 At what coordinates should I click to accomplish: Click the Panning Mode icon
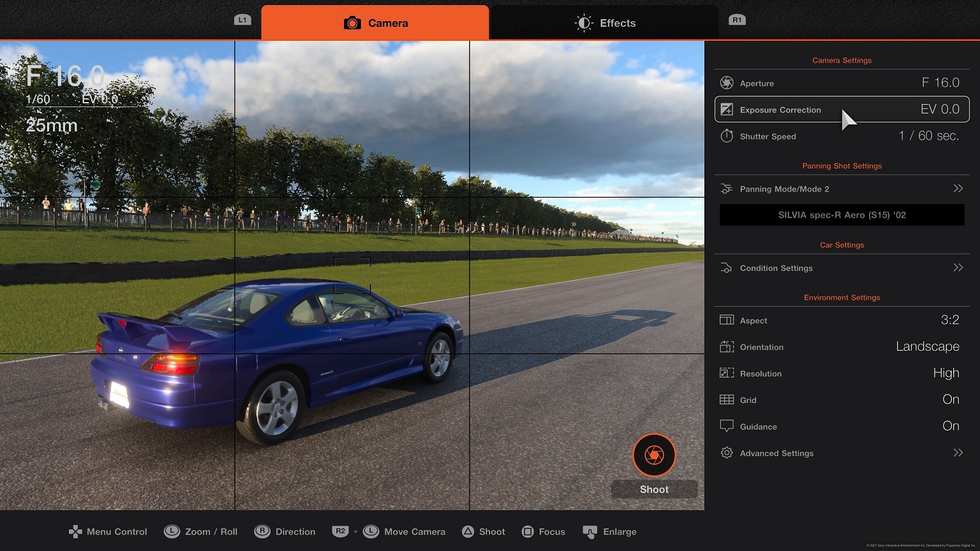coord(727,189)
